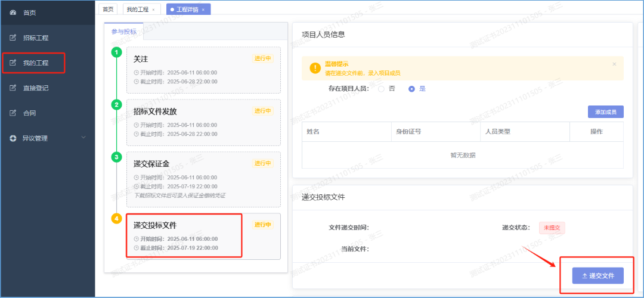Close the 我的工程 page tab
This screenshot has height=298, width=644.
point(154,10)
